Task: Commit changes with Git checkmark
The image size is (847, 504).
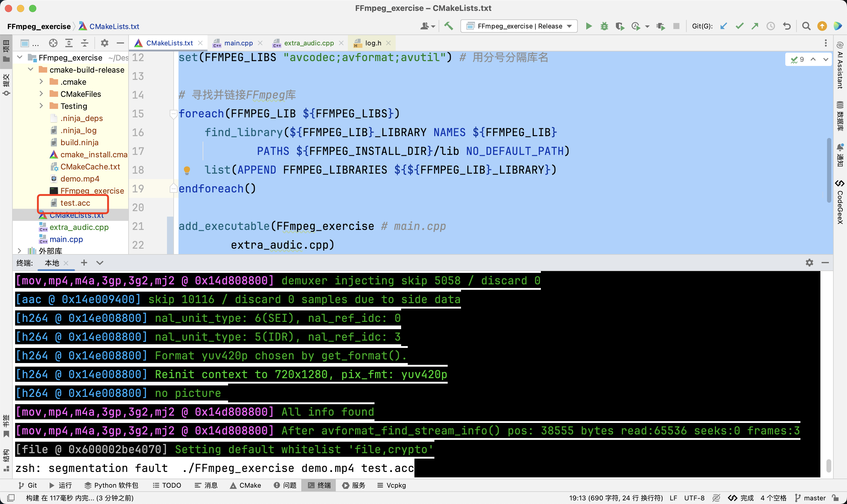Action: (x=739, y=26)
